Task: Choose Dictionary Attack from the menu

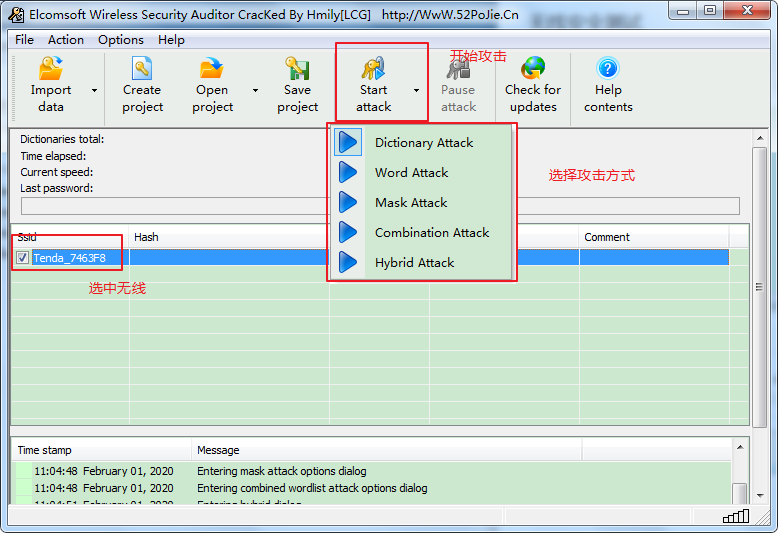Action: [424, 143]
